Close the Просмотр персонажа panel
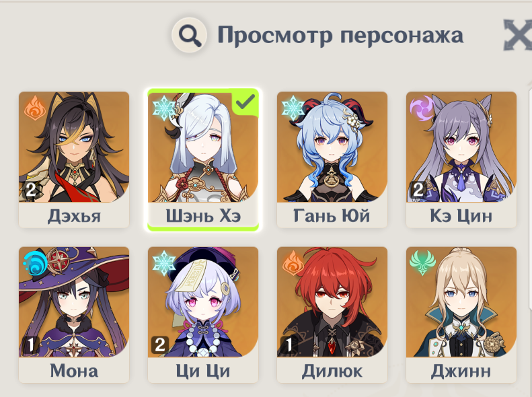 click(x=517, y=35)
